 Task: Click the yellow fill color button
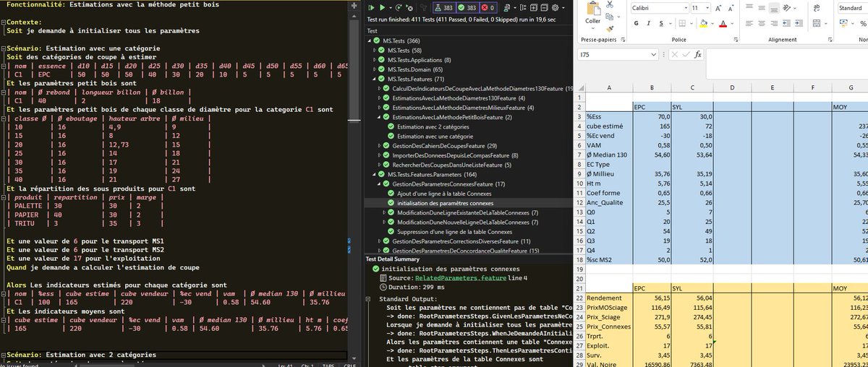(703, 23)
